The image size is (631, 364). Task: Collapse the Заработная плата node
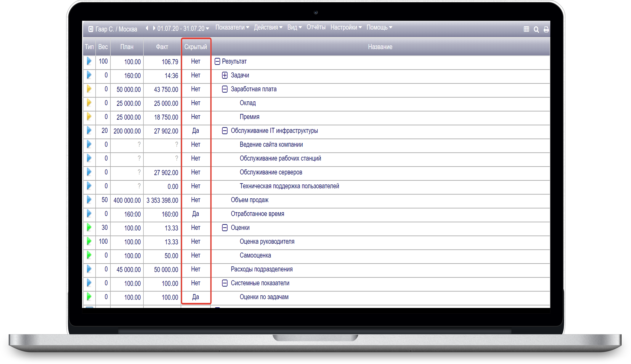pos(225,89)
